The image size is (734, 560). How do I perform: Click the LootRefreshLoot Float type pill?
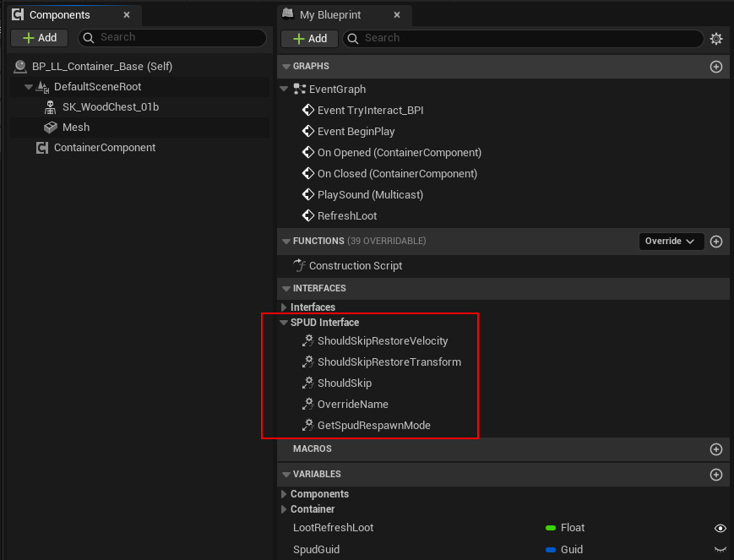click(x=551, y=528)
